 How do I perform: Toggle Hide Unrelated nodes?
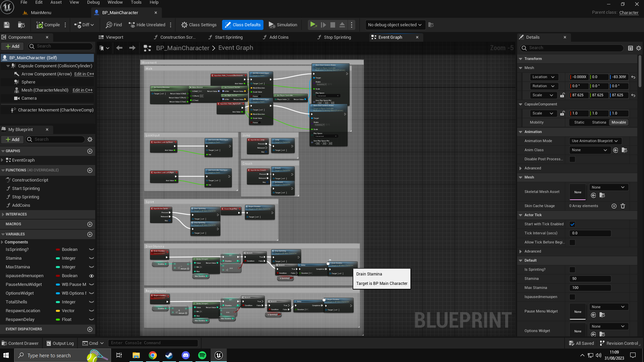coord(147,25)
